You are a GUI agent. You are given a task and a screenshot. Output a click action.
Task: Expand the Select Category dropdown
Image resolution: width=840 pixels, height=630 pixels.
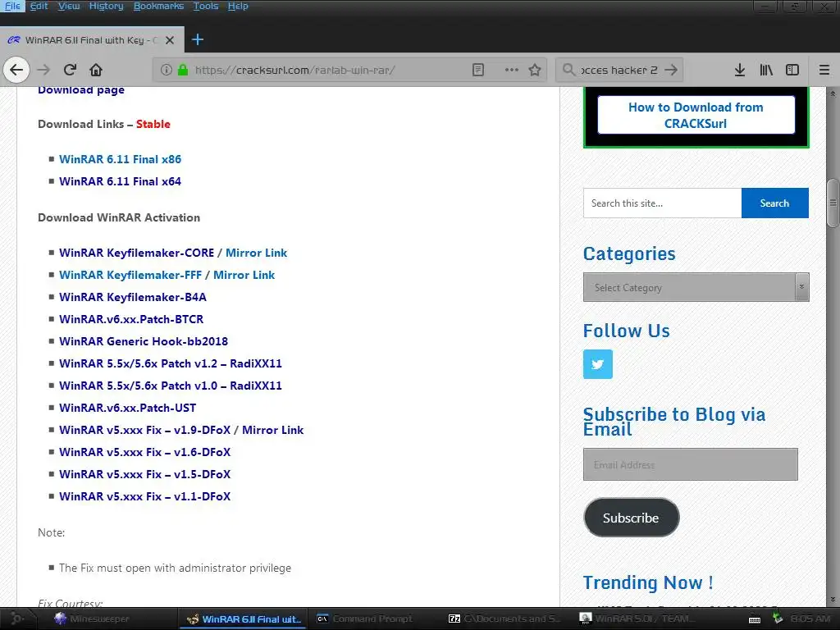696,287
